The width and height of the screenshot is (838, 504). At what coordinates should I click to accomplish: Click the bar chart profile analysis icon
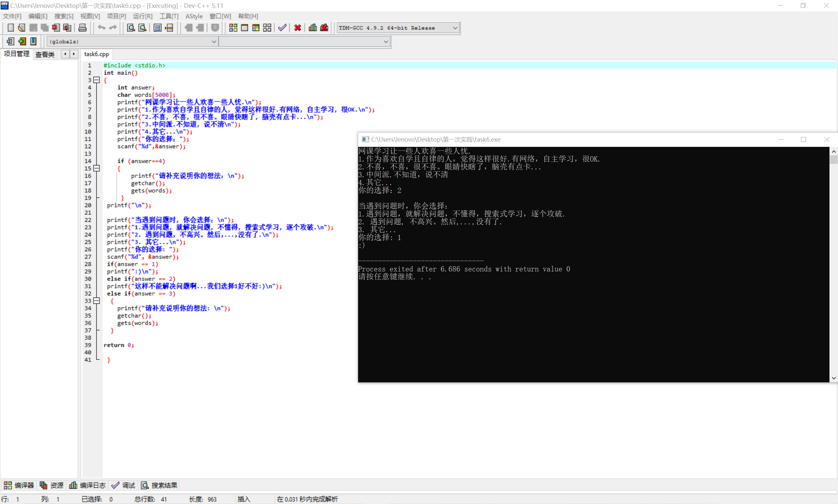313,28
